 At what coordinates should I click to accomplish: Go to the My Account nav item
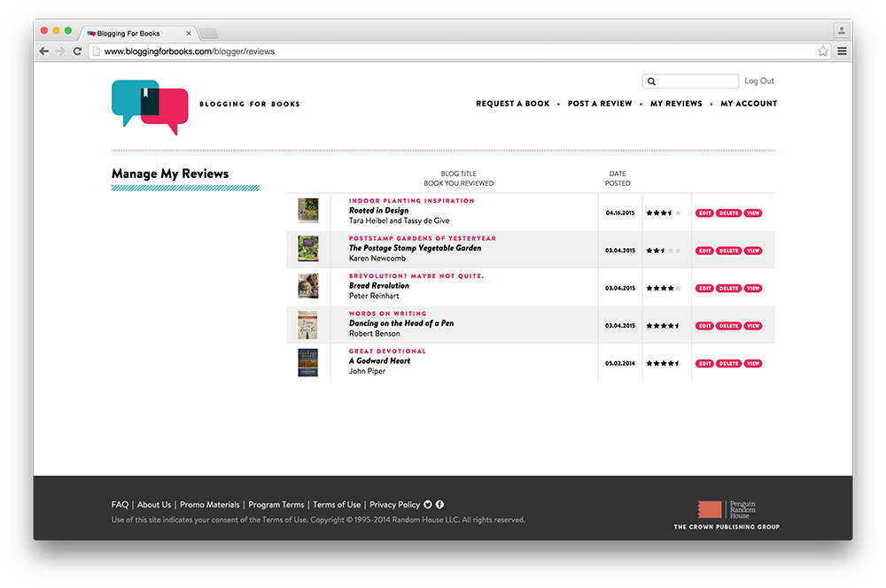(x=748, y=104)
